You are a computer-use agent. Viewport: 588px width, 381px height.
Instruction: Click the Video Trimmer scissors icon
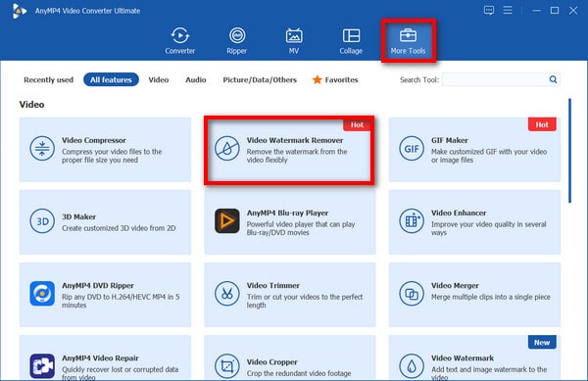pos(227,293)
